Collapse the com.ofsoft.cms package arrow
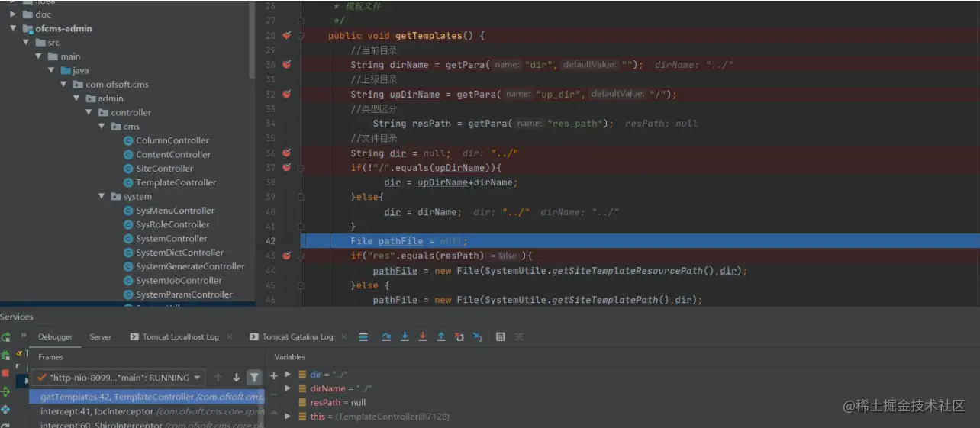Screen dimensions: 980x428 (64, 84)
